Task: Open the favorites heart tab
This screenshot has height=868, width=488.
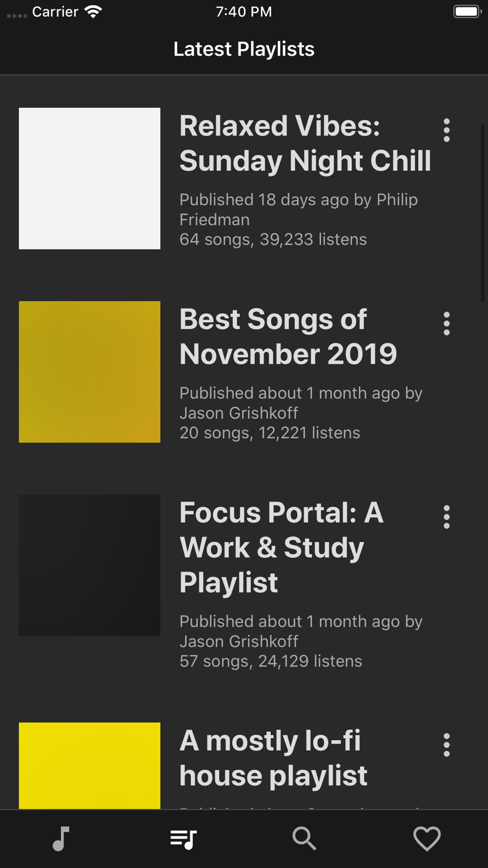Action: point(427,839)
